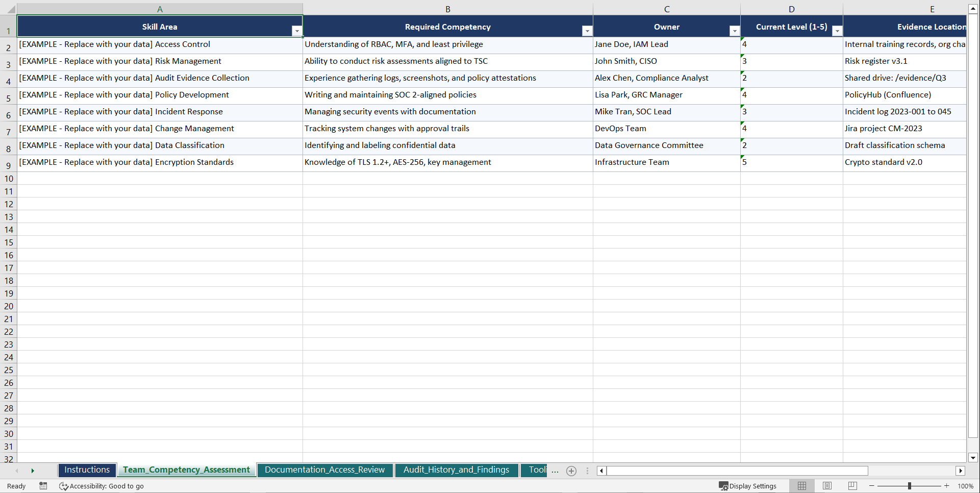Viewport: 980px width, 493px height.
Task: Open the Required Competency filter dropdown
Action: coord(586,31)
